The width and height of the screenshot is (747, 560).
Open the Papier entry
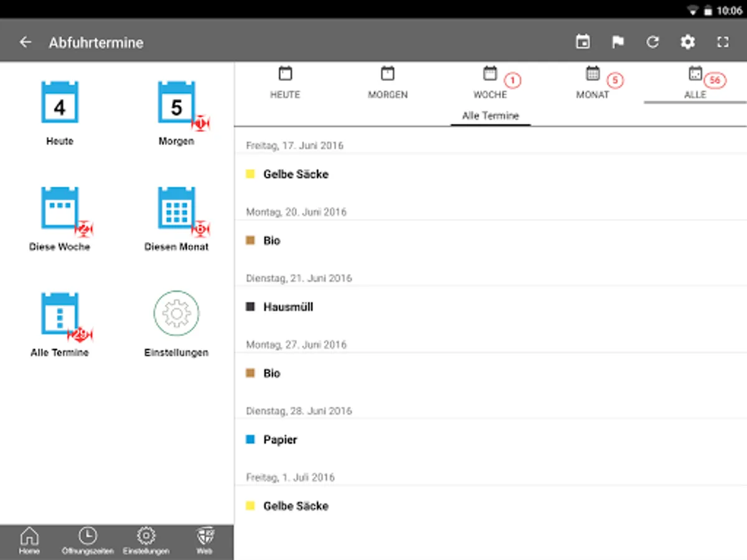[x=491, y=440]
